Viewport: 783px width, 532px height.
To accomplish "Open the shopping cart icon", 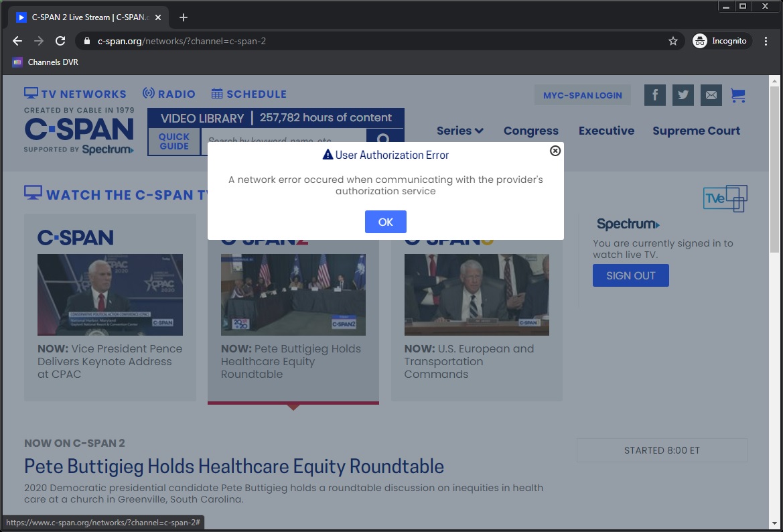I will point(738,95).
